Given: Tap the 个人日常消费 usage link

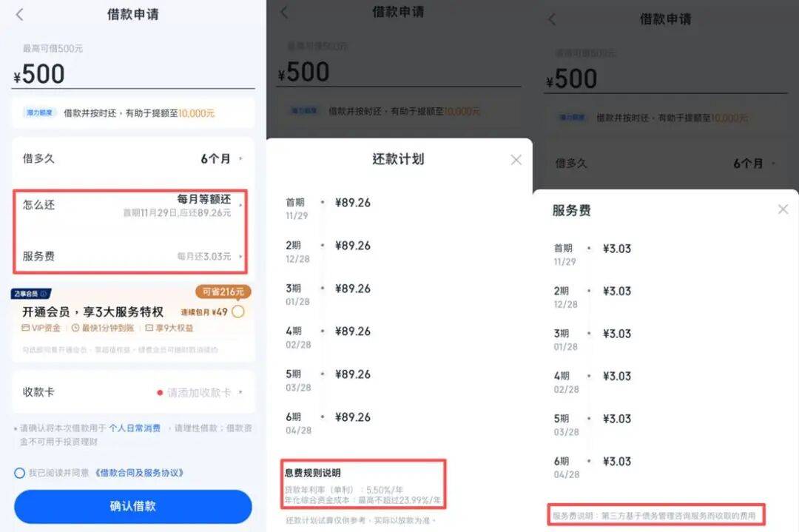Looking at the screenshot, I should click(x=135, y=428).
